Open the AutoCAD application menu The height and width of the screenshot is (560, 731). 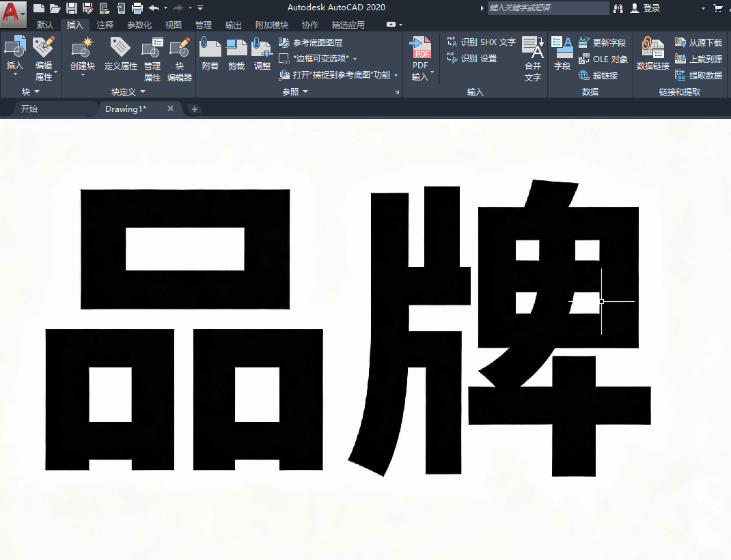[12, 13]
